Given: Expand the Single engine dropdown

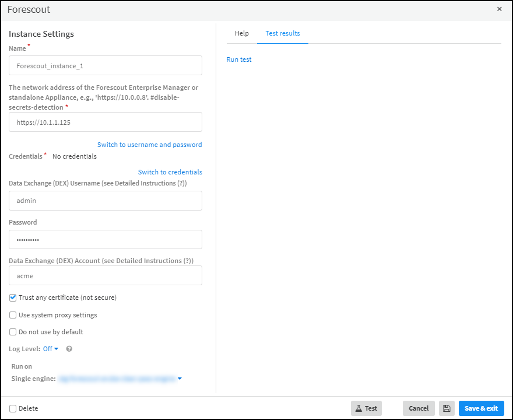Looking at the screenshot, I should tap(180, 379).
